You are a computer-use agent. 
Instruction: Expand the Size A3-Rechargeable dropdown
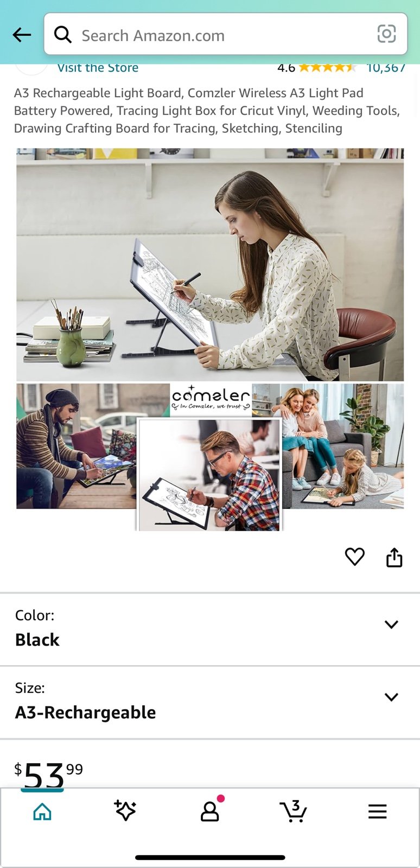coord(210,703)
